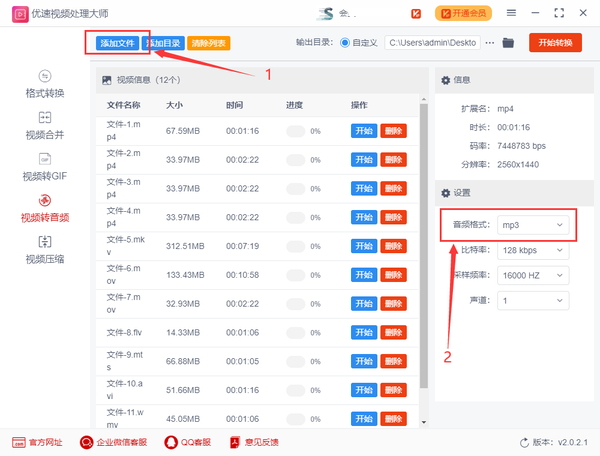Click the duration 00:10:58
The image size is (600, 456).
pos(242,275)
